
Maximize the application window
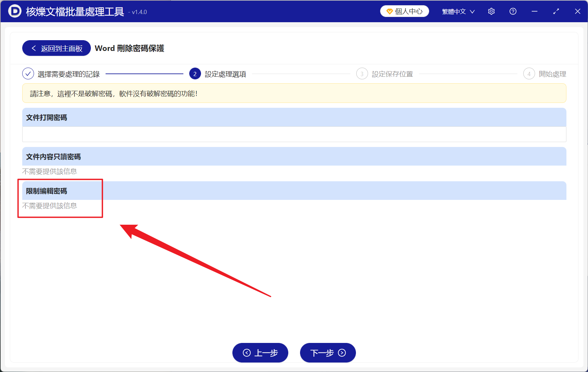coord(556,11)
